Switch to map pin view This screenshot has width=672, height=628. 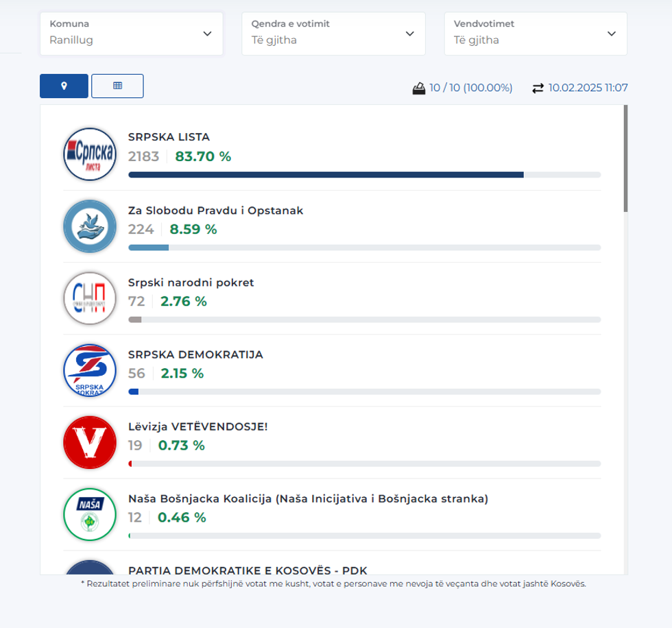point(64,86)
